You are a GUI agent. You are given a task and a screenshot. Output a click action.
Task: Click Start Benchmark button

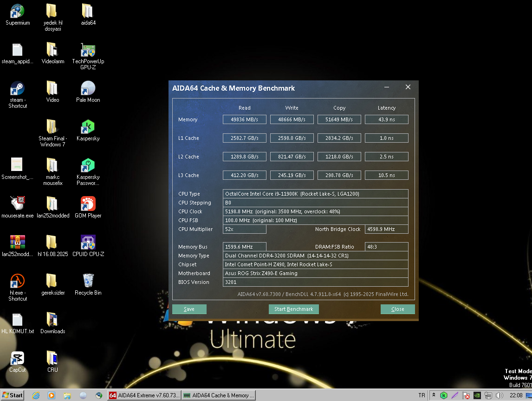(x=293, y=309)
